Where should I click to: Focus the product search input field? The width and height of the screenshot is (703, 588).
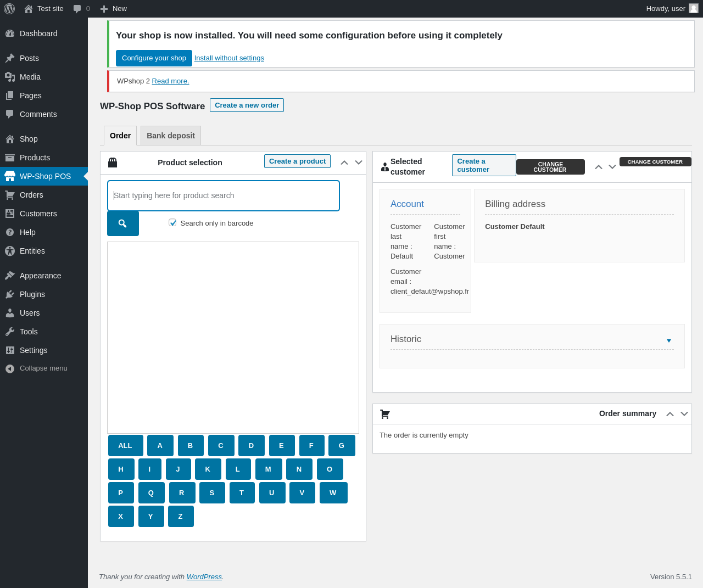pyautogui.click(x=224, y=195)
